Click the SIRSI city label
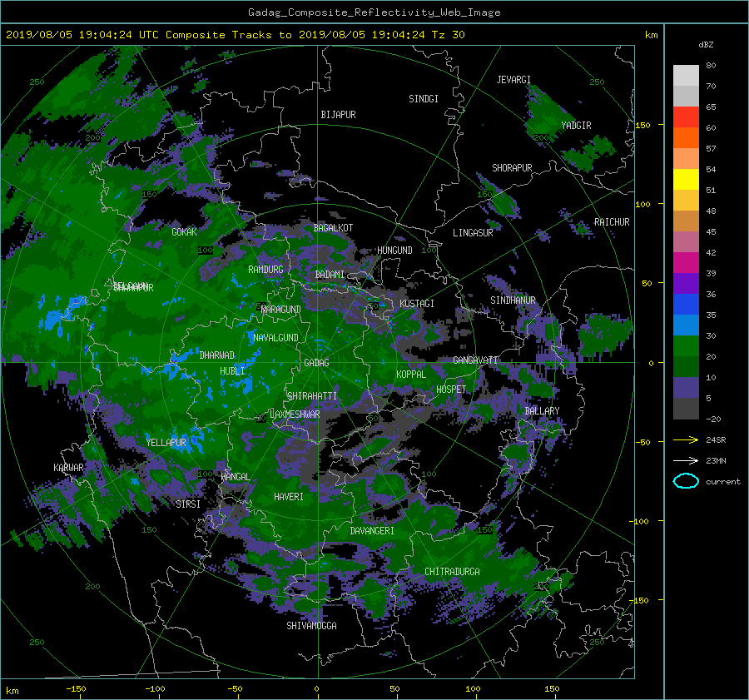749x700 pixels. [188, 504]
